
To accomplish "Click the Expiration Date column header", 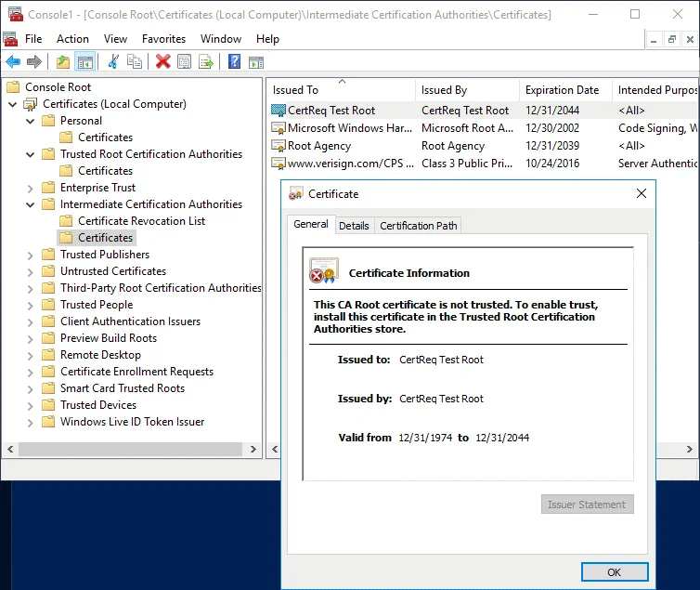I will (562, 90).
